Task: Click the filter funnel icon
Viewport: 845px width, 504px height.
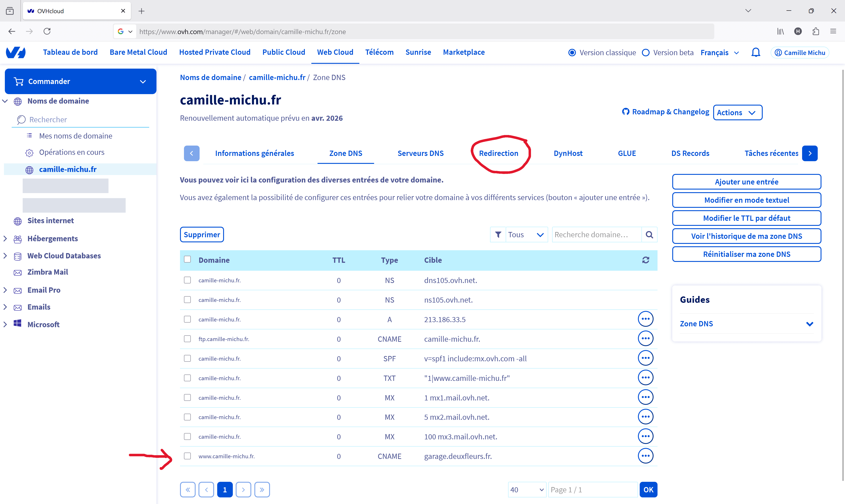Action: point(498,235)
